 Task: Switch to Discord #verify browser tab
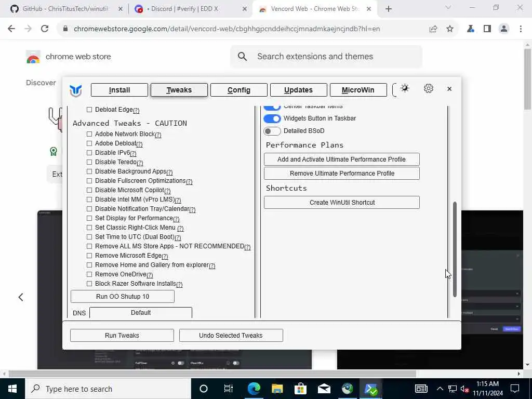tap(191, 9)
